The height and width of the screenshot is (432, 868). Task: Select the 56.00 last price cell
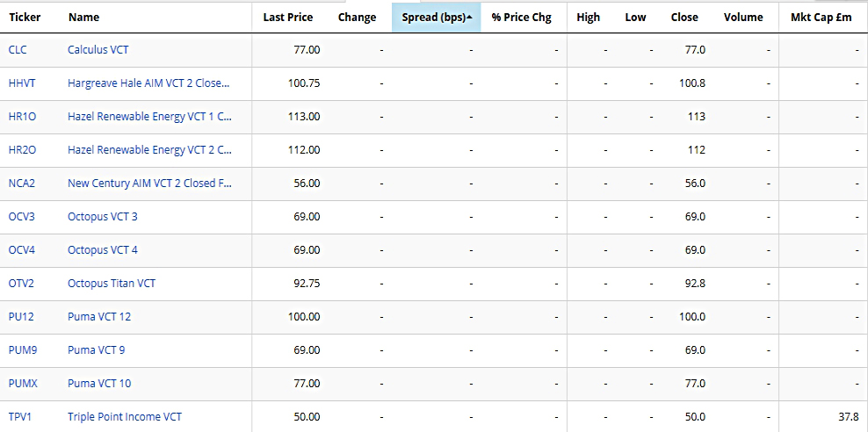coord(307,184)
